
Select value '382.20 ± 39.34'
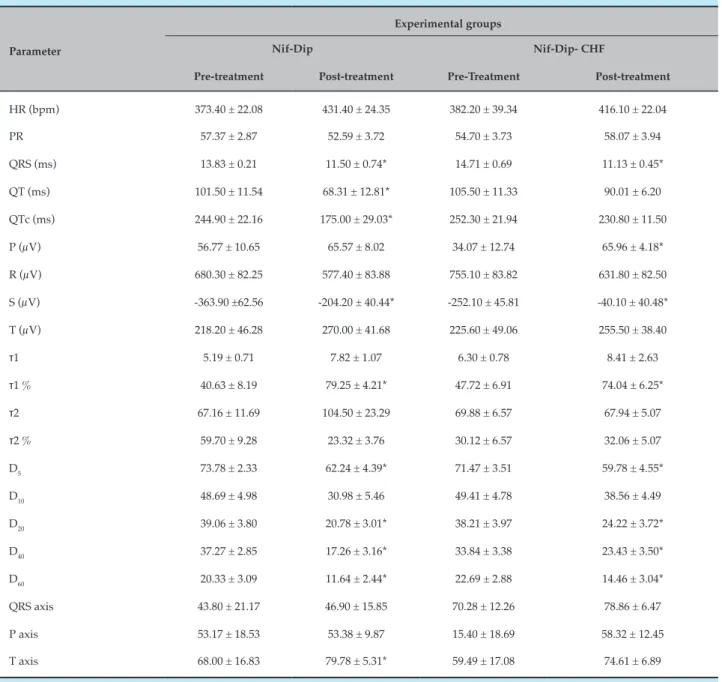click(483, 109)
